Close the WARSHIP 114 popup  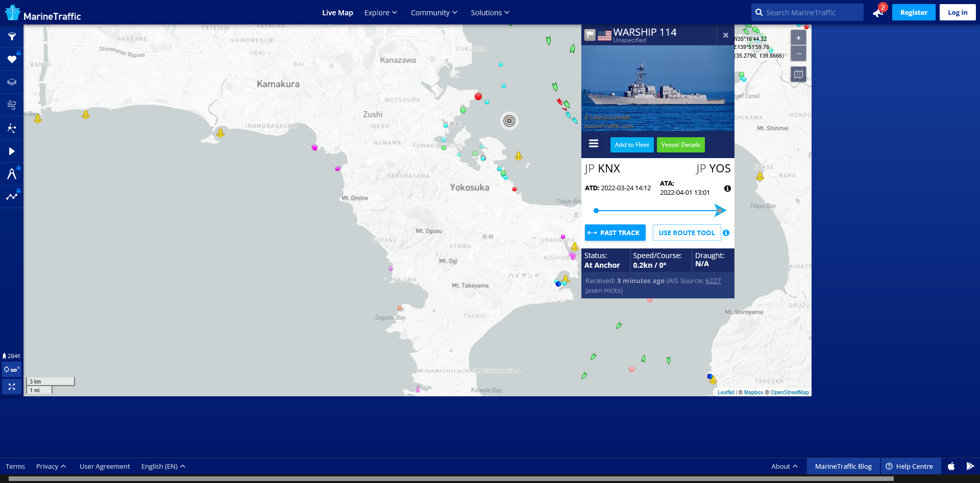[725, 35]
